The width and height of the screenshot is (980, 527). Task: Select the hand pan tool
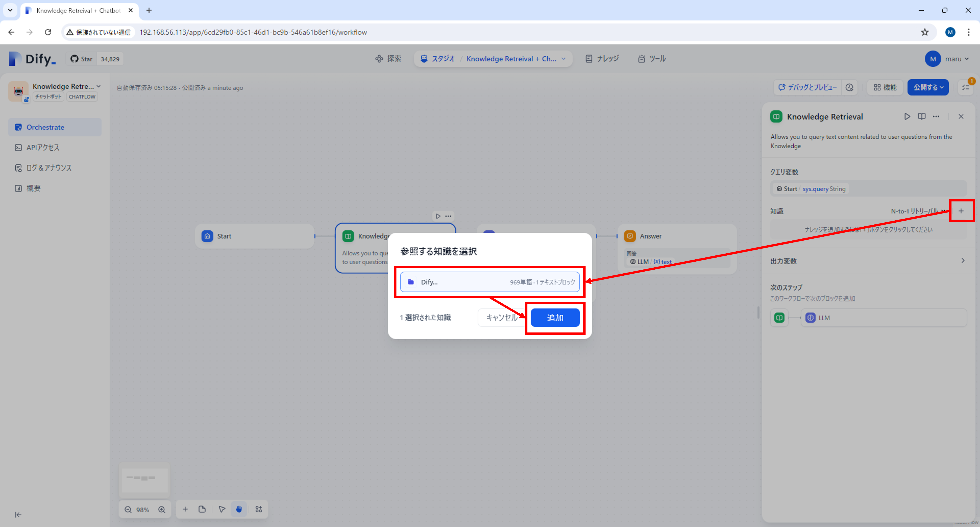(239, 509)
